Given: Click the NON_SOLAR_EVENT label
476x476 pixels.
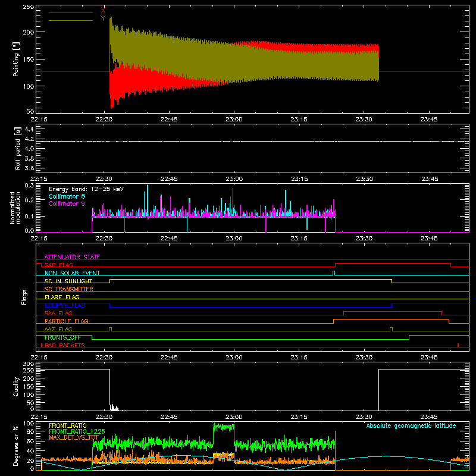Looking at the screenshot, I should coord(72,273).
